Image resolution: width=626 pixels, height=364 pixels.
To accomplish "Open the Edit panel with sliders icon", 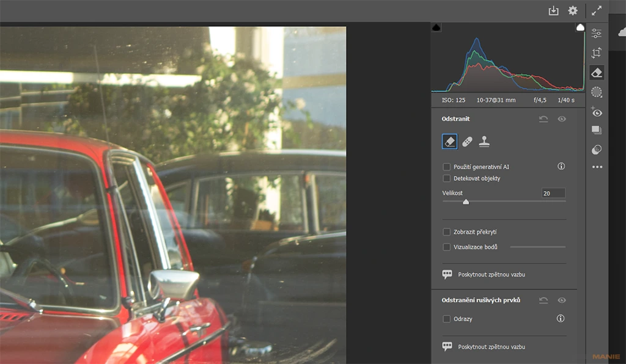I will coord(597,34).
